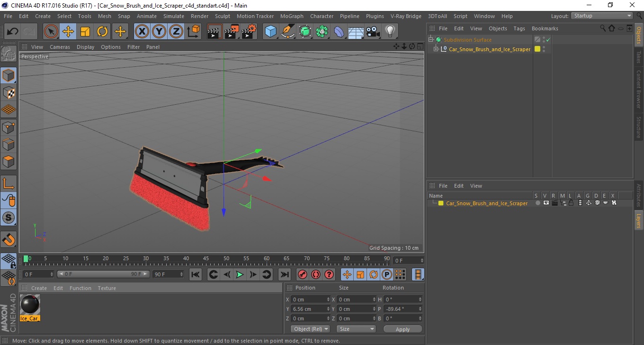The height and width of the screenshot is (345, 644).
Task: Click the yellow layer swatch of Car_Snow_Brush object
Action: [x=537, y=49]
